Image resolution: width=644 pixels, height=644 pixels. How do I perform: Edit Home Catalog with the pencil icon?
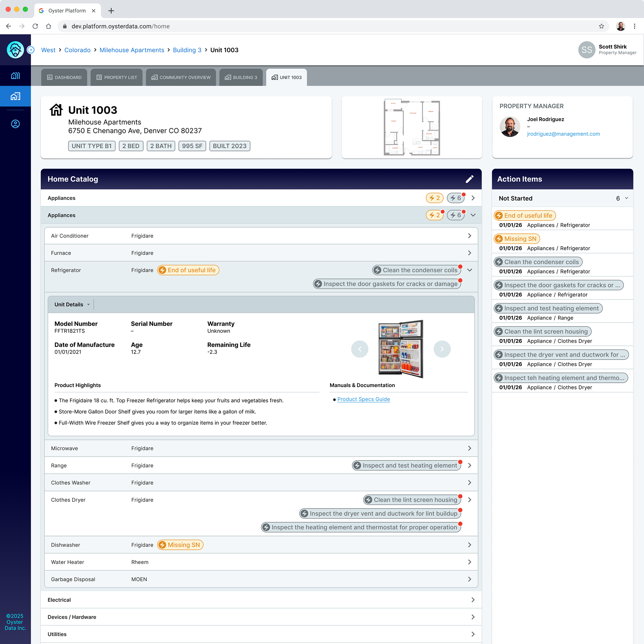coord(470,179)
